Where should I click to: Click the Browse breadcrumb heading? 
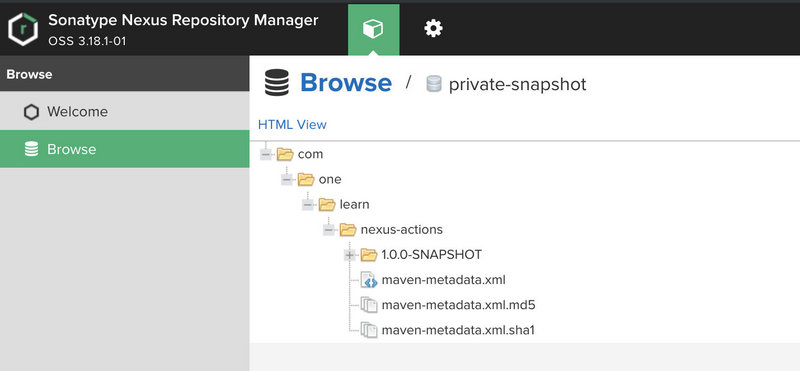346,83
